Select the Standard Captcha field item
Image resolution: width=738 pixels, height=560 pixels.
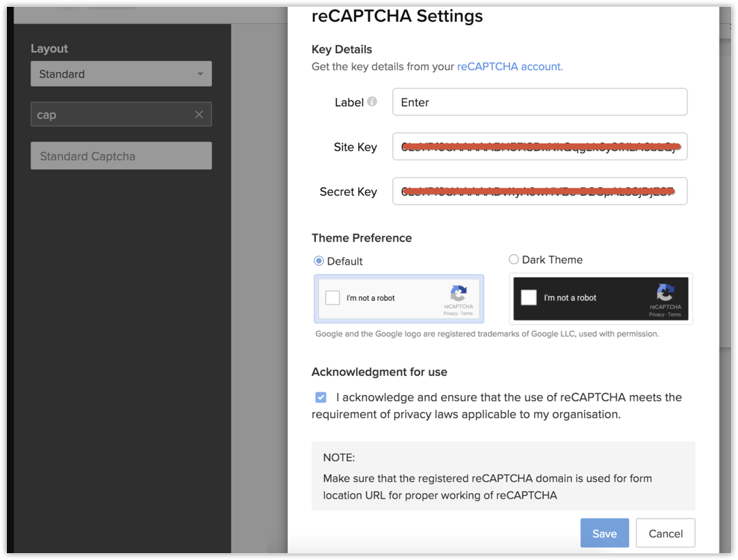pyautogui.click(x=121, y=156)
